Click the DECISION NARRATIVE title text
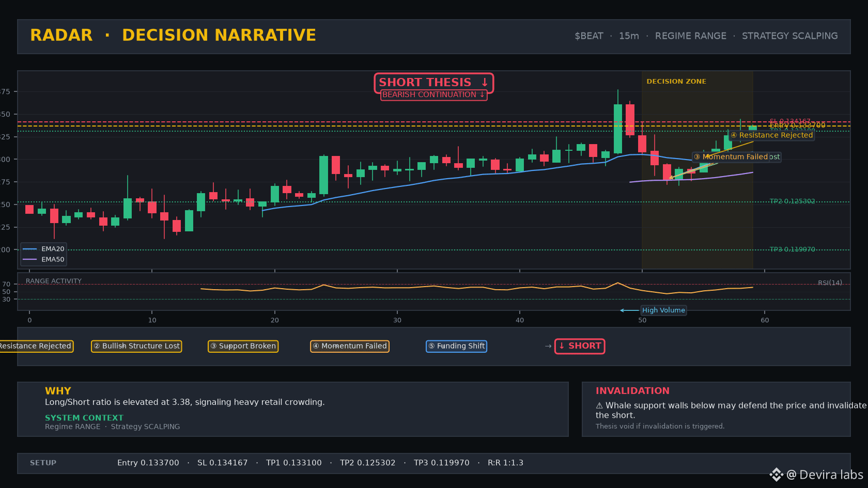The width and height of the screenshot is (868, 488). tap(219, 35)
